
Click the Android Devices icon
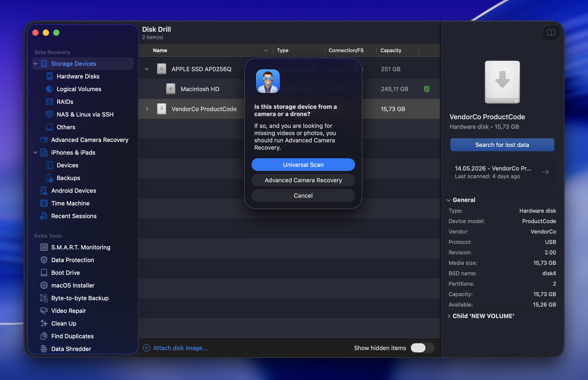tap(44, 190)
